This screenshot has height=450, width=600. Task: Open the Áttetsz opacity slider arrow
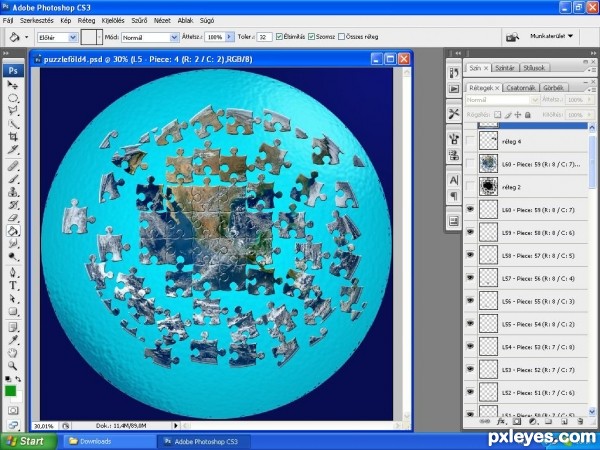pos(229,37)
